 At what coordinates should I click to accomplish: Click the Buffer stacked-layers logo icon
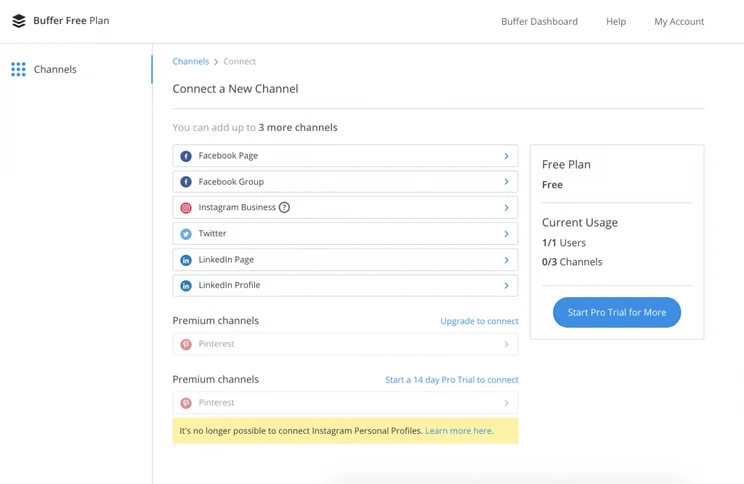point(19,21)
